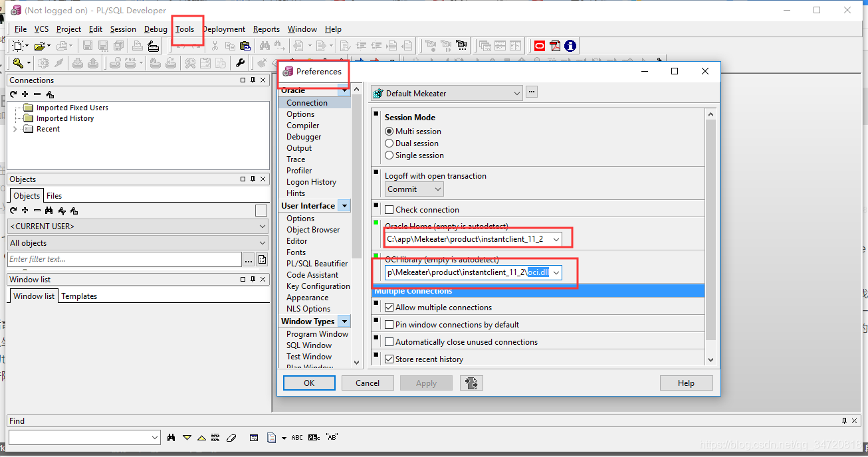Select Imported Fixed Users folder
Image resolution: width=868 pixels, height=457 pixels.
(72, 108)
